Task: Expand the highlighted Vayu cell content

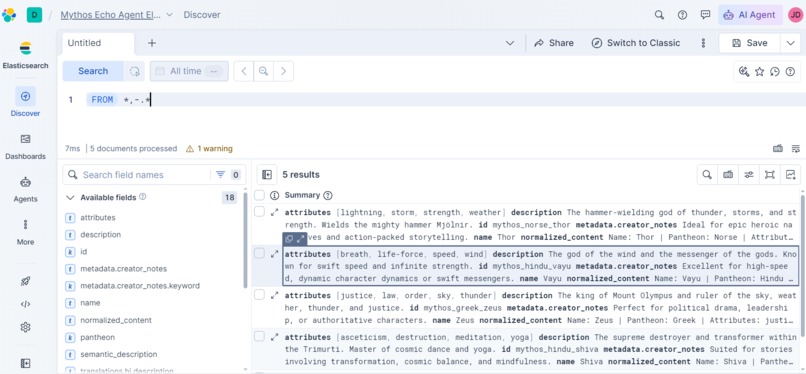Action: [301, 239]
